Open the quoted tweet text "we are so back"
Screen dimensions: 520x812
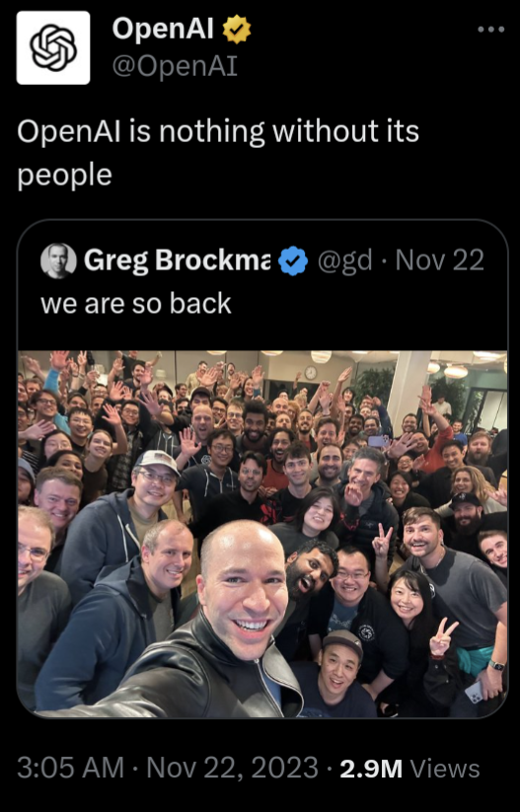[x=136, y=304]
